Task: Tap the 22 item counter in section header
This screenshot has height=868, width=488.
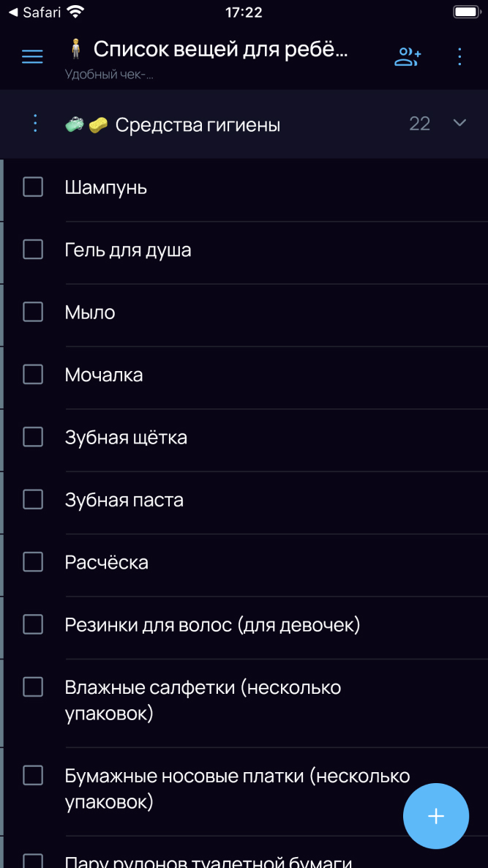Action: point(419,124)
